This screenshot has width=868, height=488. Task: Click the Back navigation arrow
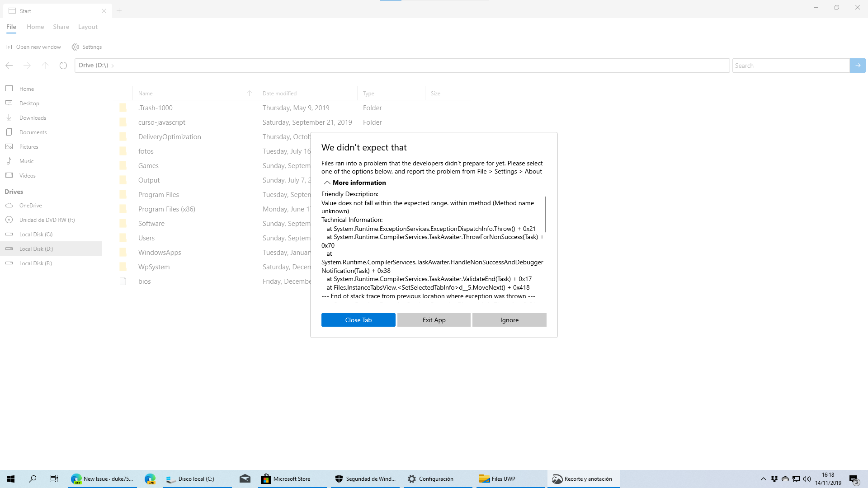click(x=9, y=65)
